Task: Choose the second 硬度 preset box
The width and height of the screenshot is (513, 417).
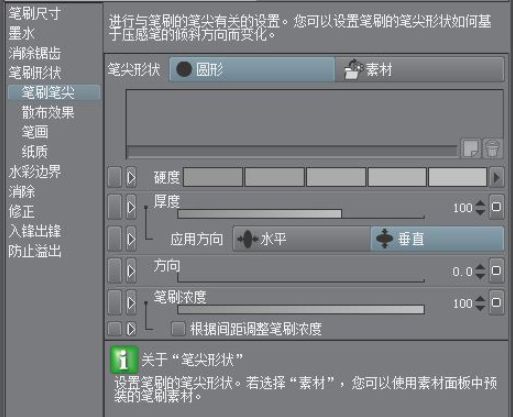Action: coord(274,177)
